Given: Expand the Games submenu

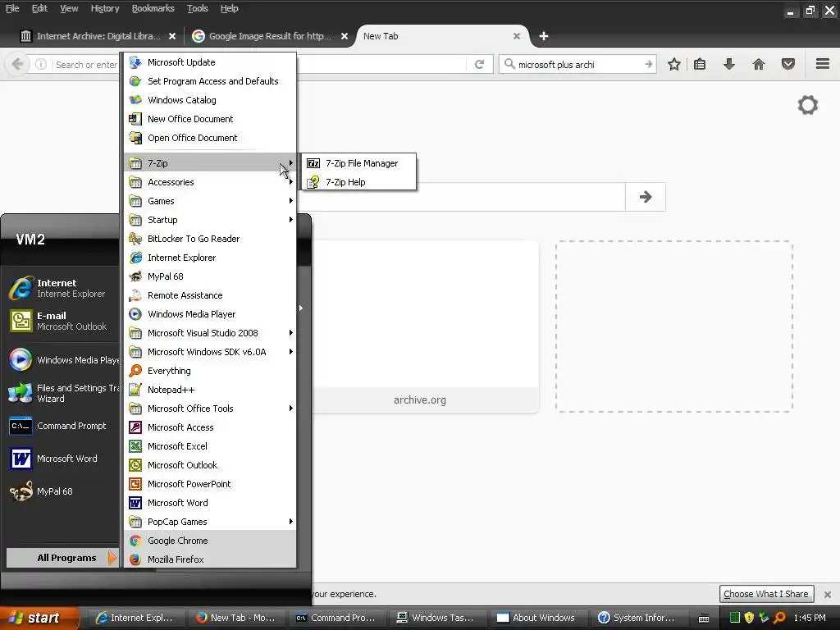Looking at the screenshot, I should (210, 201).
